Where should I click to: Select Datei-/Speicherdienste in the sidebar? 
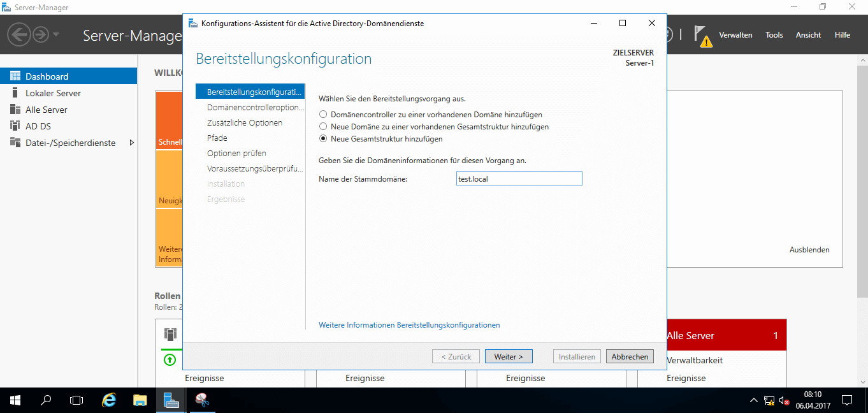coord(68,143)
